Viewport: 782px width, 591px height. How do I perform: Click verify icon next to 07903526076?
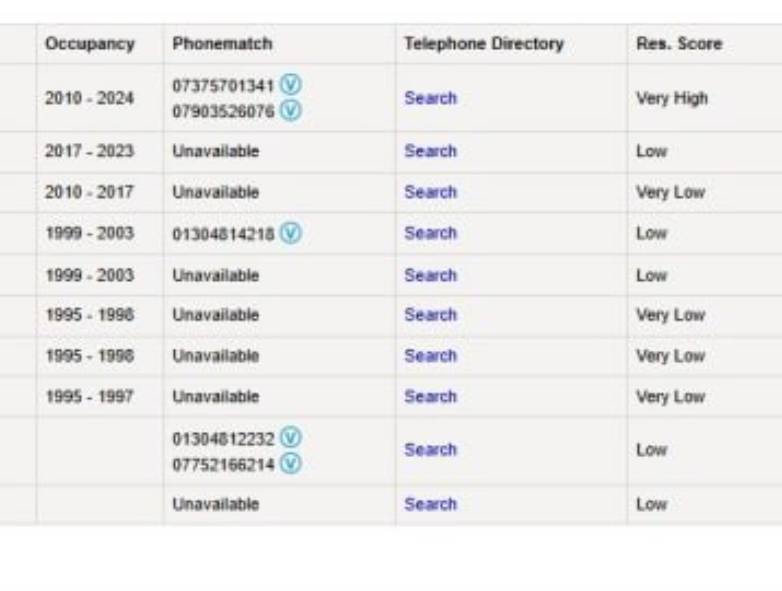[x=290, y=110]
